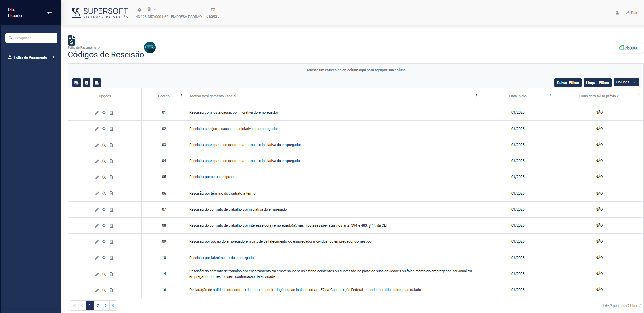
Task: View details of code 05 using magnifier
Action: click(104, 177)
